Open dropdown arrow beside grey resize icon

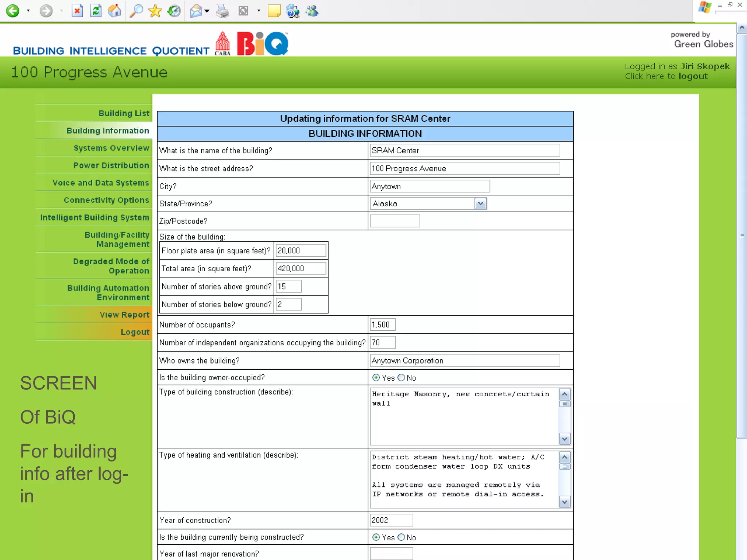click(259, 11)
